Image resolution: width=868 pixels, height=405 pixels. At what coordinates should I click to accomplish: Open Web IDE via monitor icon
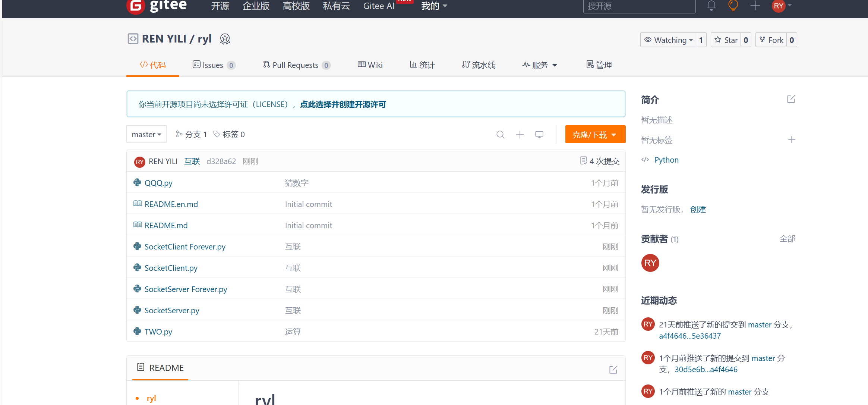pos(539,135)
